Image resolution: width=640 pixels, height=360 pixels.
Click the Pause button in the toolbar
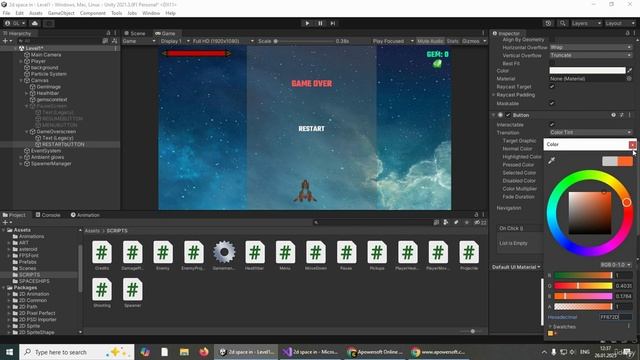tap(320, 23)
